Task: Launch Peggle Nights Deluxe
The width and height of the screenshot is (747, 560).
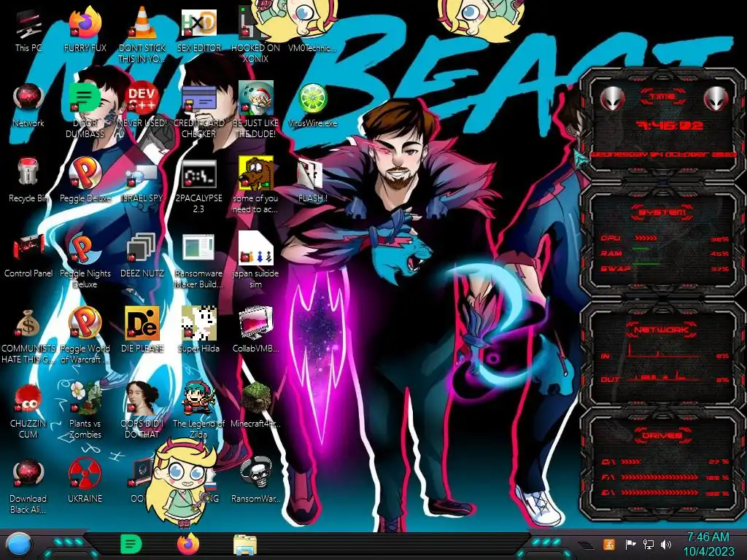Action: [85, 248]
